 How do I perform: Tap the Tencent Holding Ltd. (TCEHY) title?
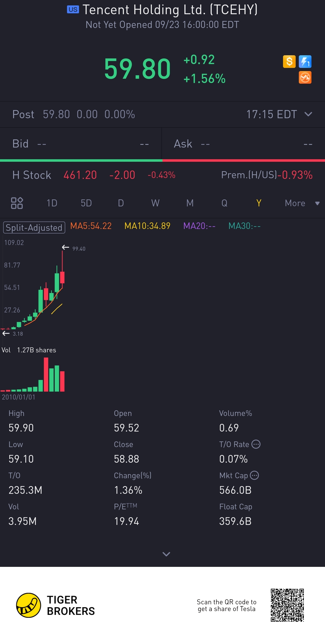(x=170, y=10)
